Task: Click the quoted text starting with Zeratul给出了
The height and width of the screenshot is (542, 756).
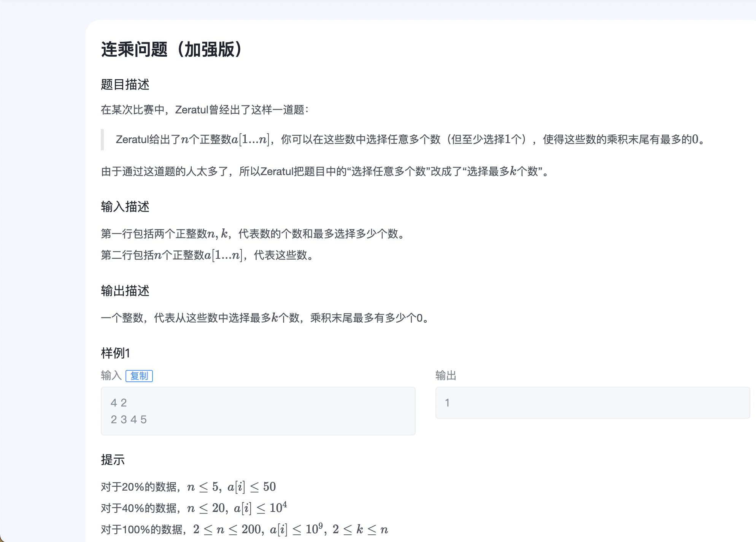Action: click(x=411, y=140)
